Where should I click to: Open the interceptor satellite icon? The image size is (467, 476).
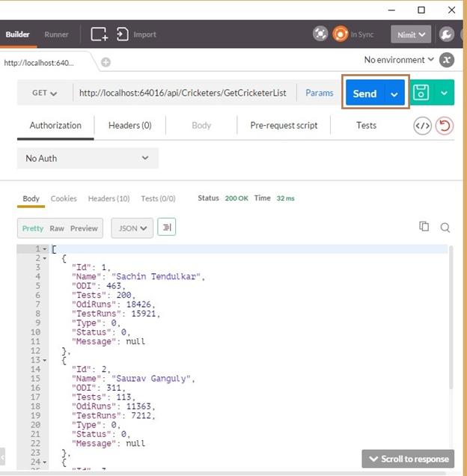320,34
